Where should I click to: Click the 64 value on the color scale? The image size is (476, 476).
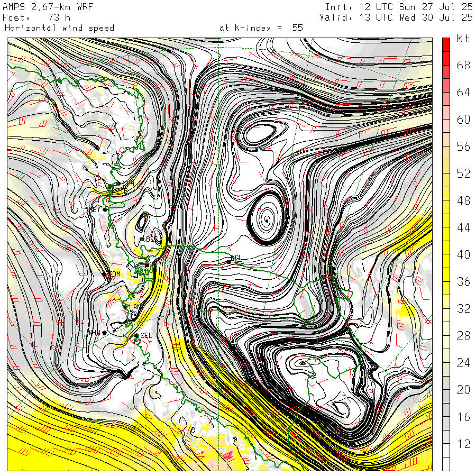click(463, 92)
